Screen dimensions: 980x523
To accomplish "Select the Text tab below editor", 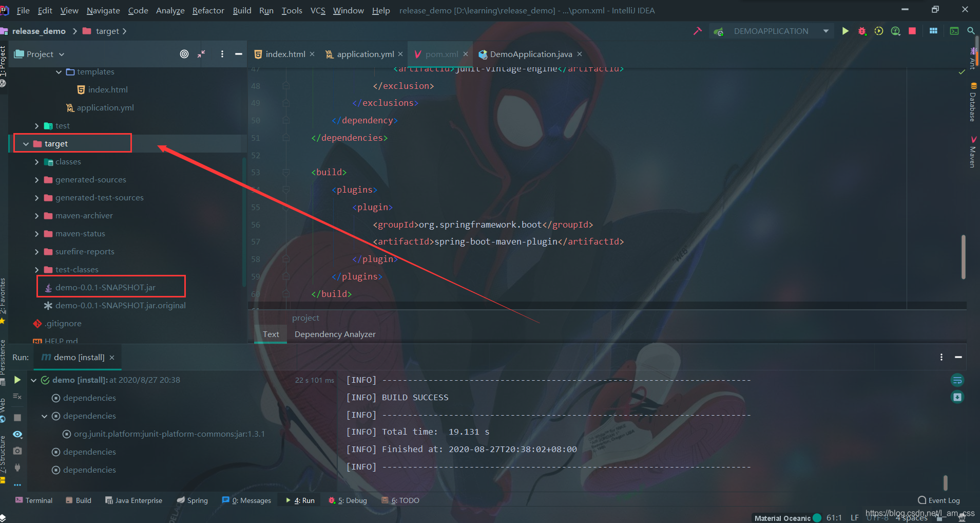I will 271,334.
